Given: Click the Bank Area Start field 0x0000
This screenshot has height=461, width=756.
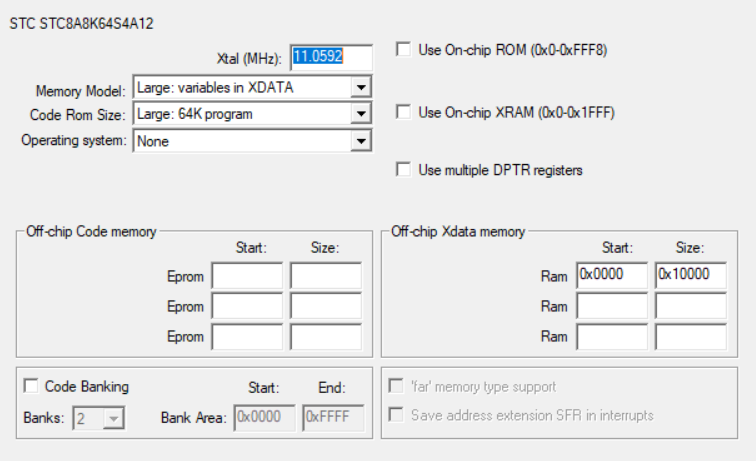Looking at the screenshot, I should coord(265,418).
